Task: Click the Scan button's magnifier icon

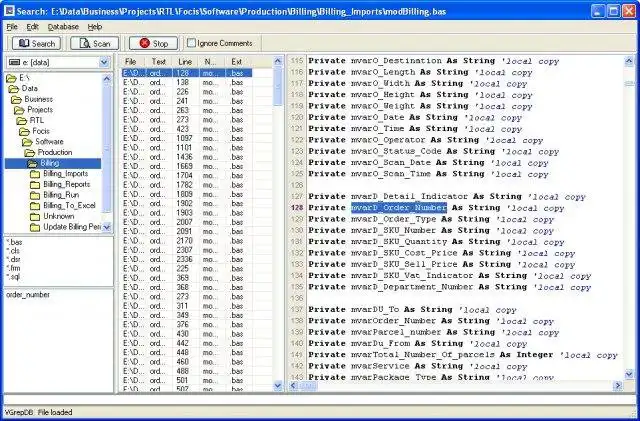Action: click(x=85, y=43)
